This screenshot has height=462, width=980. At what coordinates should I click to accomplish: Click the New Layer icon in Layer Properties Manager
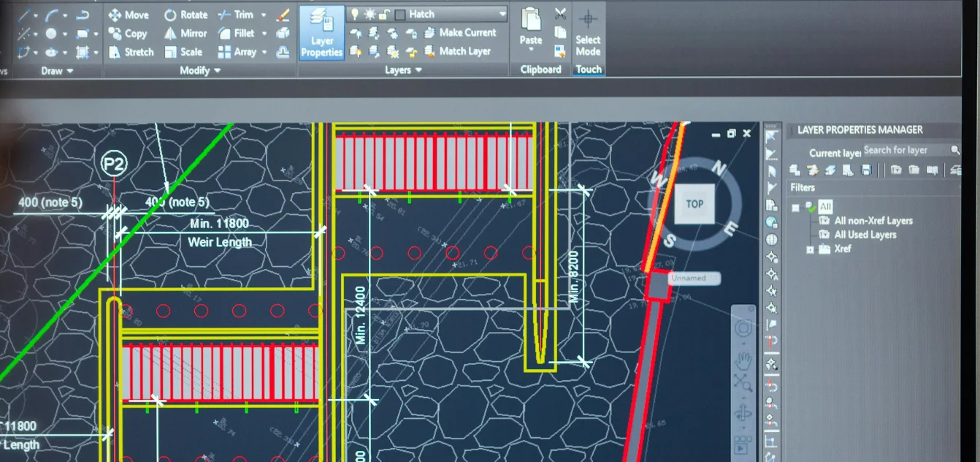pyautogui.click(x=795, y=170)
